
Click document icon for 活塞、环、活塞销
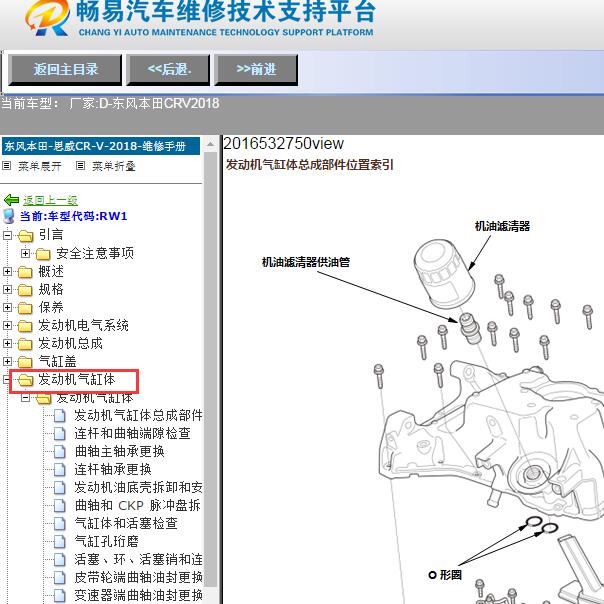click(x=60, y=559)
